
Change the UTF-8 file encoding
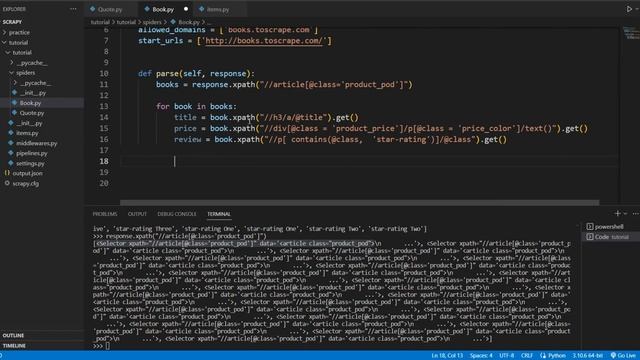506,356
